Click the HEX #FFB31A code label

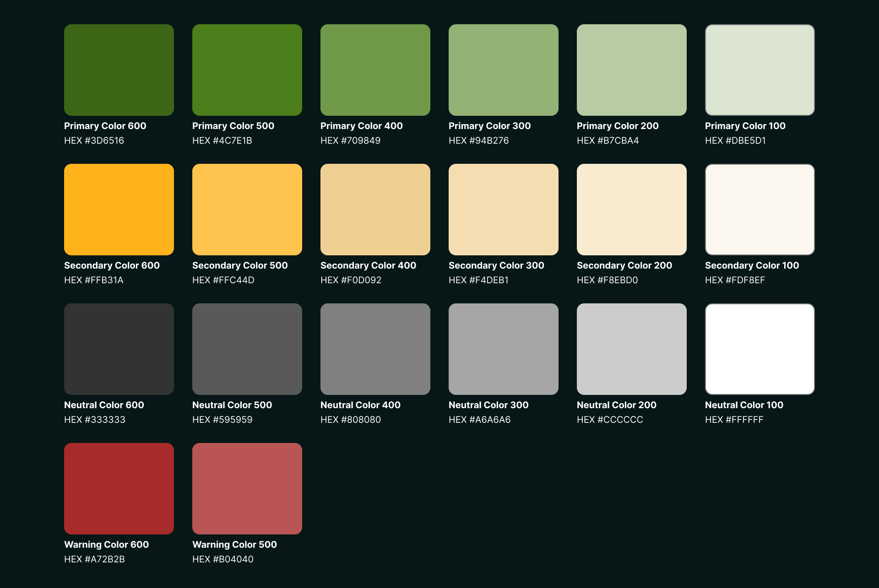(x=94, y=280)
